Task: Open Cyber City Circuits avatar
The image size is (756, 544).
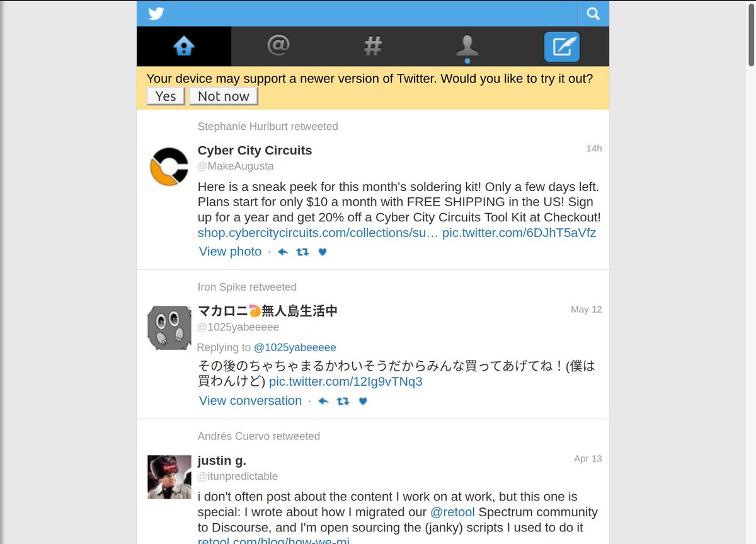Action: (x=169, y=166)
